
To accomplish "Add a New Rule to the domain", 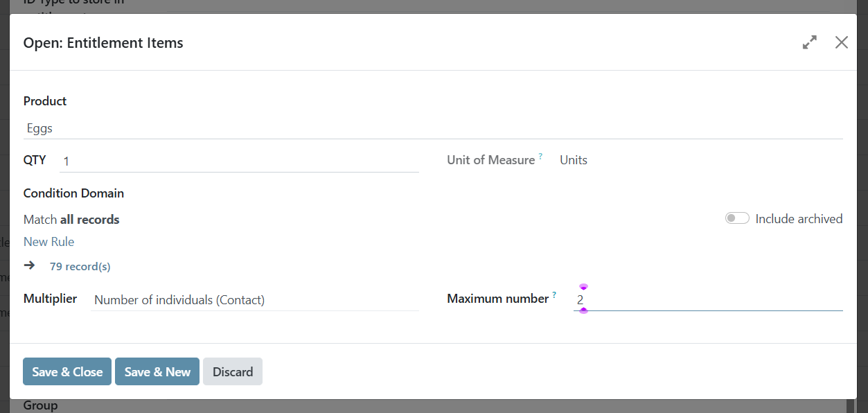I will point(48,241).
